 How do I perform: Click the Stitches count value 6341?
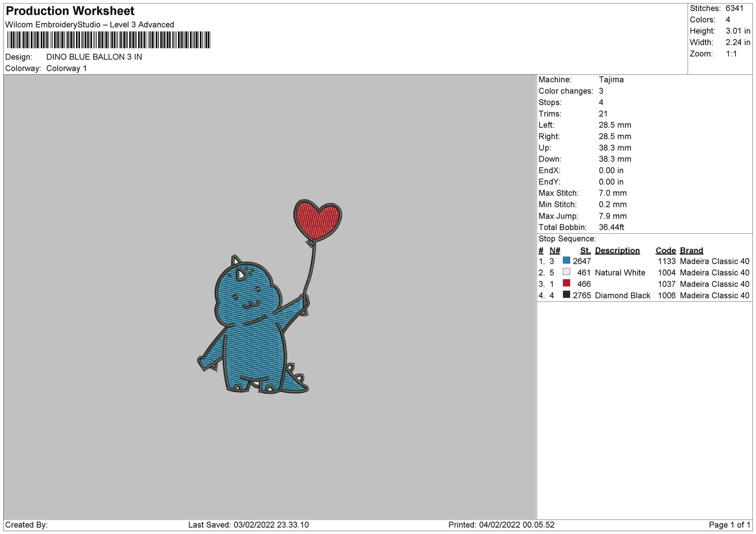coord(734,8)
